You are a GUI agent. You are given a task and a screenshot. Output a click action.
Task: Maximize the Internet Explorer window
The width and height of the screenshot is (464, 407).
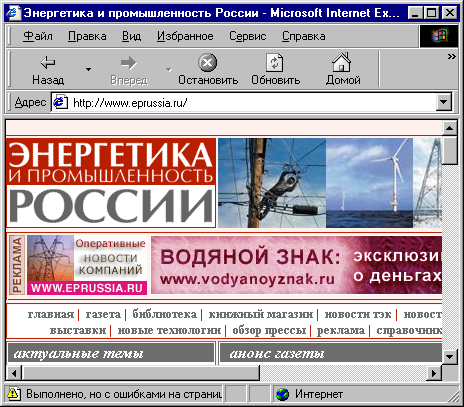[x=432, y=13]
